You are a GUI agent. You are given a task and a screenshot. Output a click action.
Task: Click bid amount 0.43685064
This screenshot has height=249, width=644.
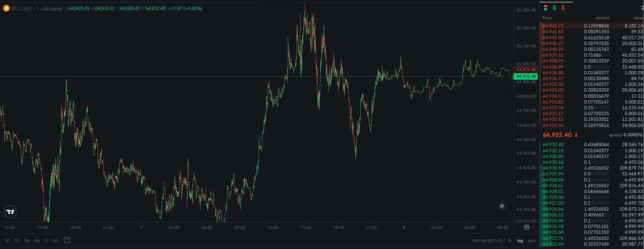point(596,145)
